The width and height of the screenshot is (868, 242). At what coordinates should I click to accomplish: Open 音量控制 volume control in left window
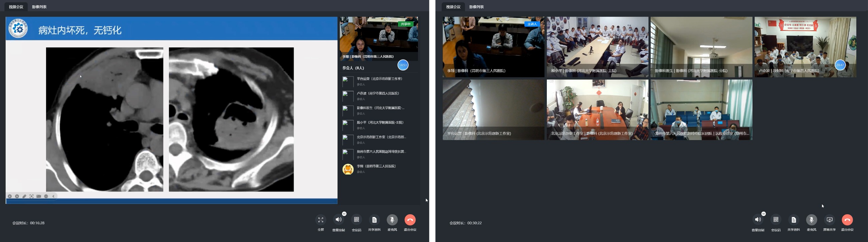[x=338, y=220]
